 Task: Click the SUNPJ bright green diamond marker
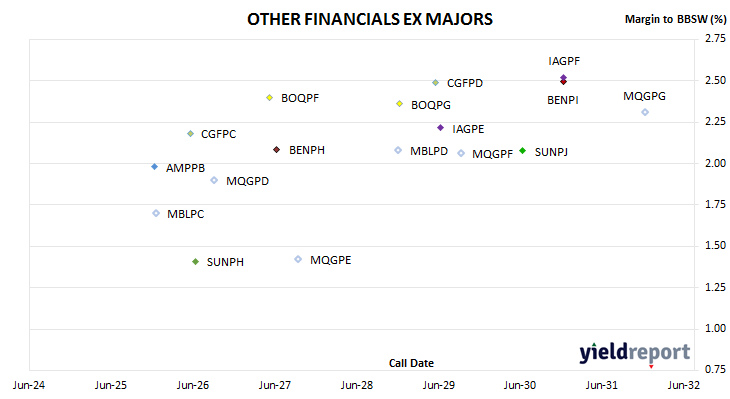click(523, 150)
